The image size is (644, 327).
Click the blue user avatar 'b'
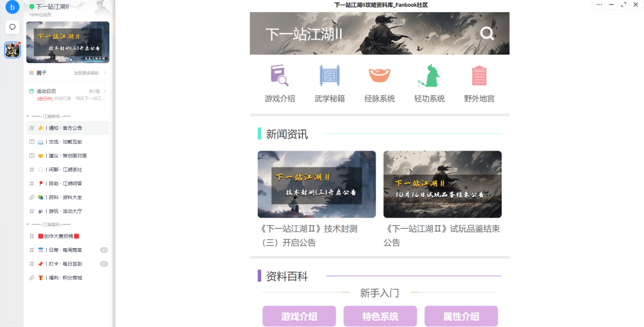click(x=12, y=7)
